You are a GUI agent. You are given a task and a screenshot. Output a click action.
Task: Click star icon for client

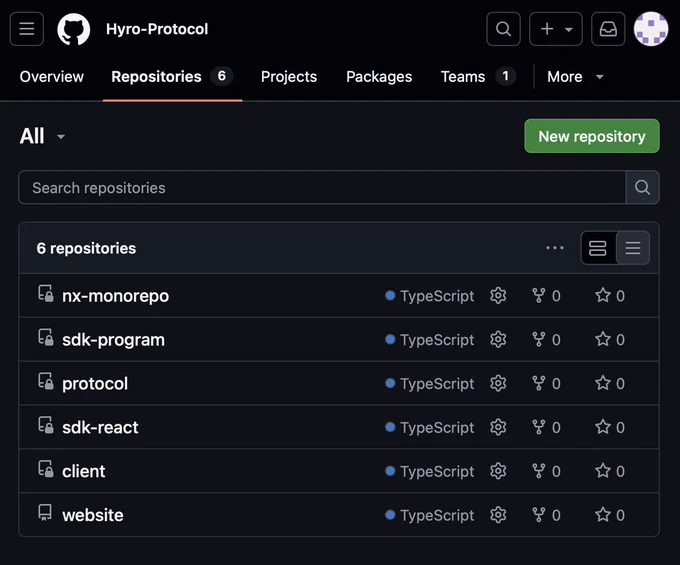click(x=603, y=470)
